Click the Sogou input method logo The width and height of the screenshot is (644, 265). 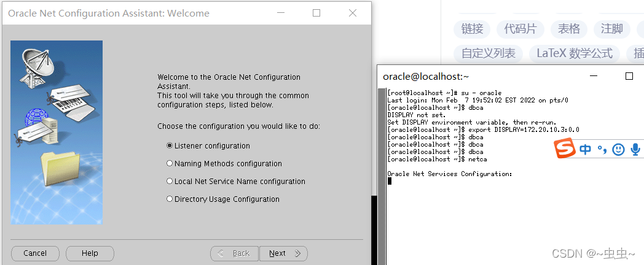pyautogui.click(x=565, y=149)
